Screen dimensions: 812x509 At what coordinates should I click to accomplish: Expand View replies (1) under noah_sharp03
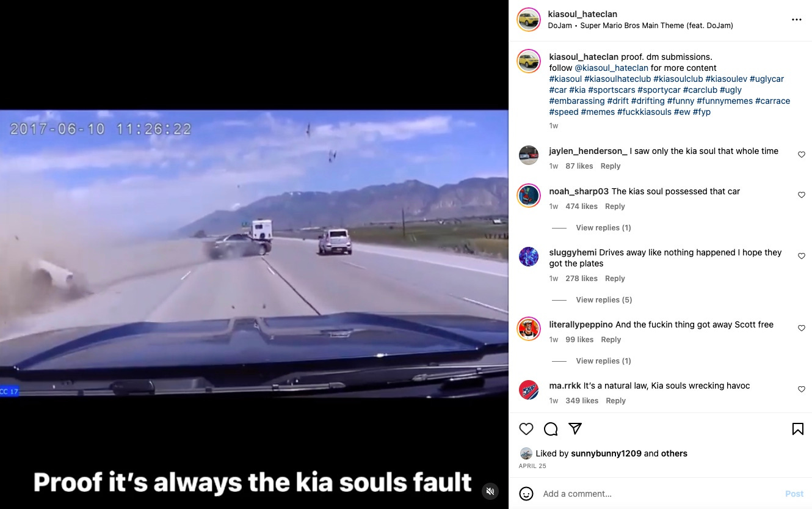pos(603,228)
